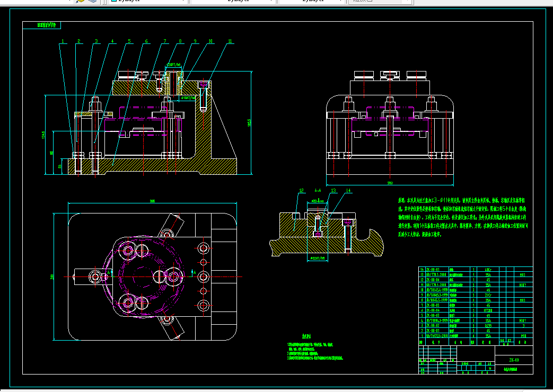Select leader callout number 5 in front view
The height and width of the screenshot is (392, 553).
click(x=129, y=41)
